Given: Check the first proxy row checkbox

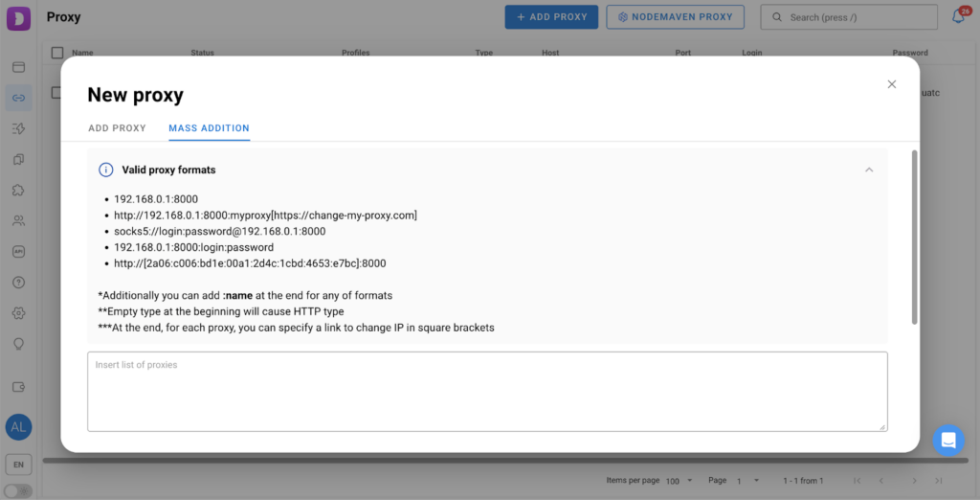Looking at the screenshot, I should [x=57, y=93].
